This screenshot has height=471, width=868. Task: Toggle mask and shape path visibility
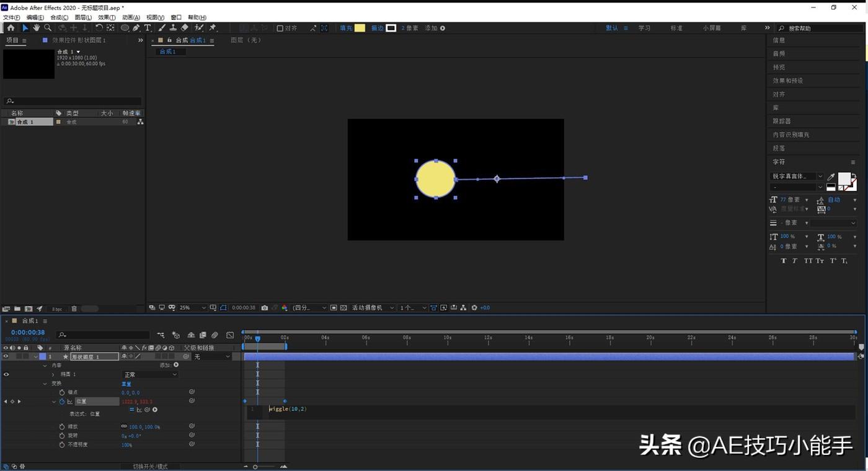click(223, 307)
